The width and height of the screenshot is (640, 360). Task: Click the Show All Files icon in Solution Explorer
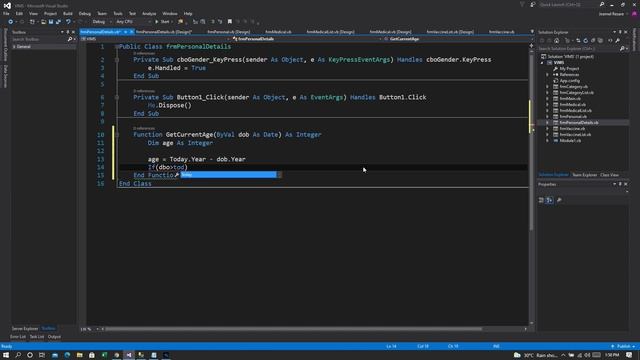(x=600, y=40)
